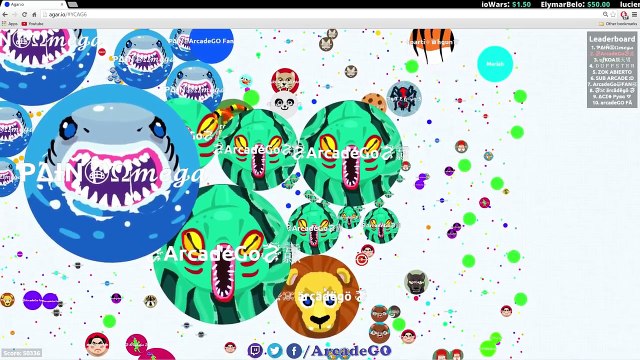Click the largest green kraken ArcadeGo cell
The image size is (640, 360).
(223, 254)
